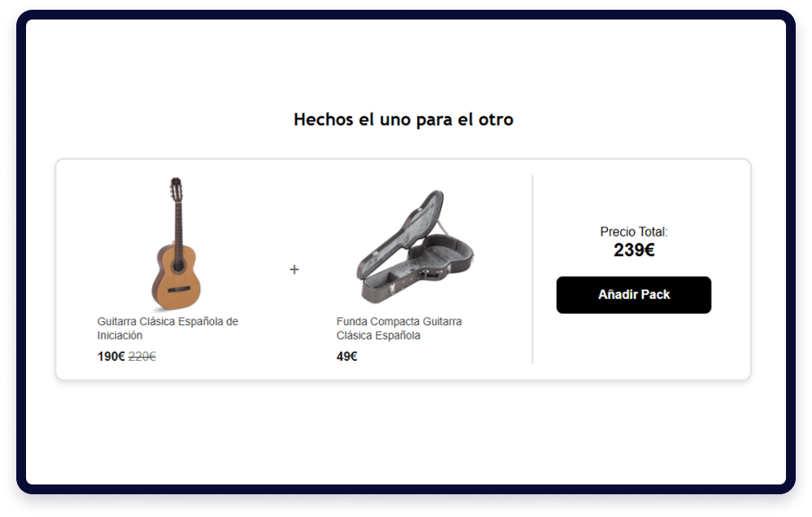This screenshot has height=517, width=812.
Task: Click the Añadir Pack button
Action: click(x=633, y=294)
